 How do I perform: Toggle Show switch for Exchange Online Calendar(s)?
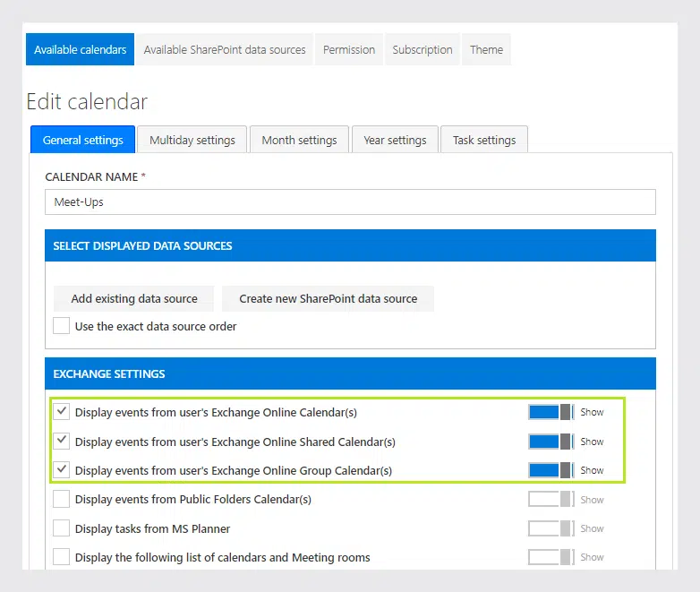[551, 412]
